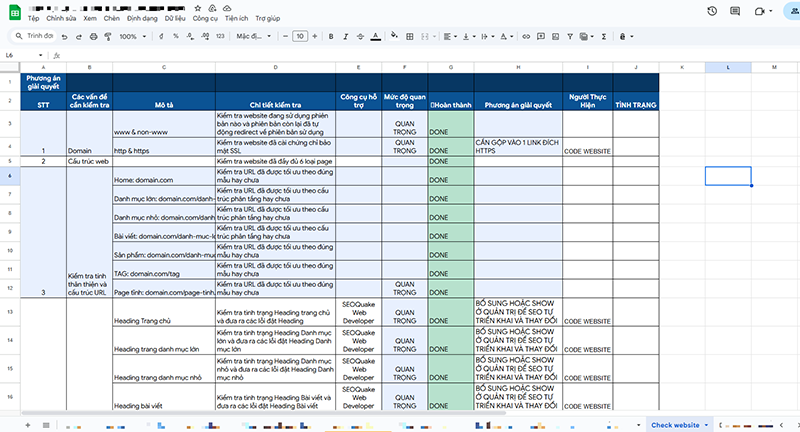Open the Tiện ích menu
Screen dimensions: 800x432
236,18
